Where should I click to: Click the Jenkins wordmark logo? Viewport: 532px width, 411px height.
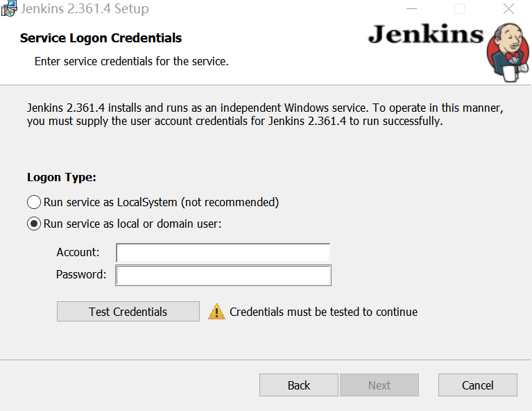pyautogui.click(x=425, y=34)
